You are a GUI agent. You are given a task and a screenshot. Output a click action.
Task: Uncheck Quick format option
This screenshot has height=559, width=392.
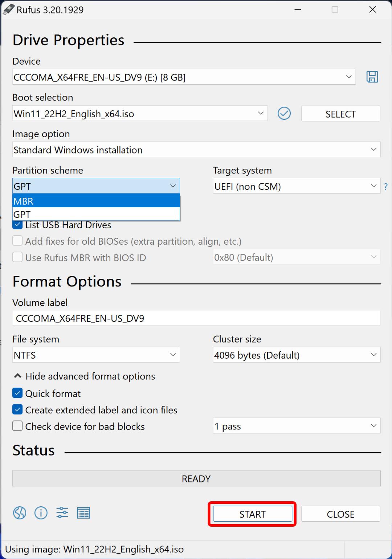(x=17, y=393)
